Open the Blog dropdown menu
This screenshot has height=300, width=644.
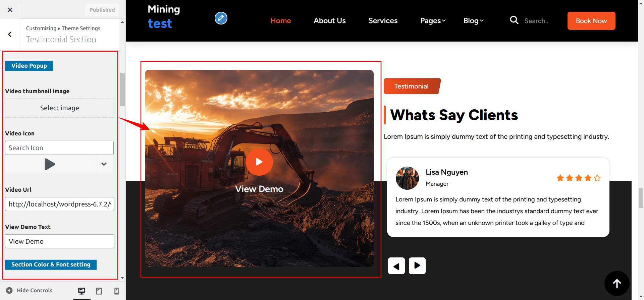tap(473, 21)
